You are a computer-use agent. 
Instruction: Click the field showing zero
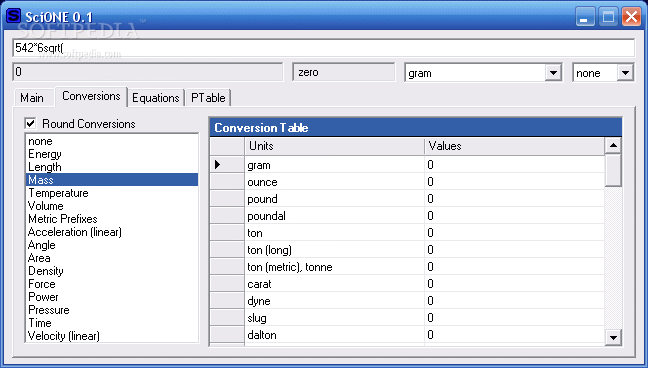point(344,72)
